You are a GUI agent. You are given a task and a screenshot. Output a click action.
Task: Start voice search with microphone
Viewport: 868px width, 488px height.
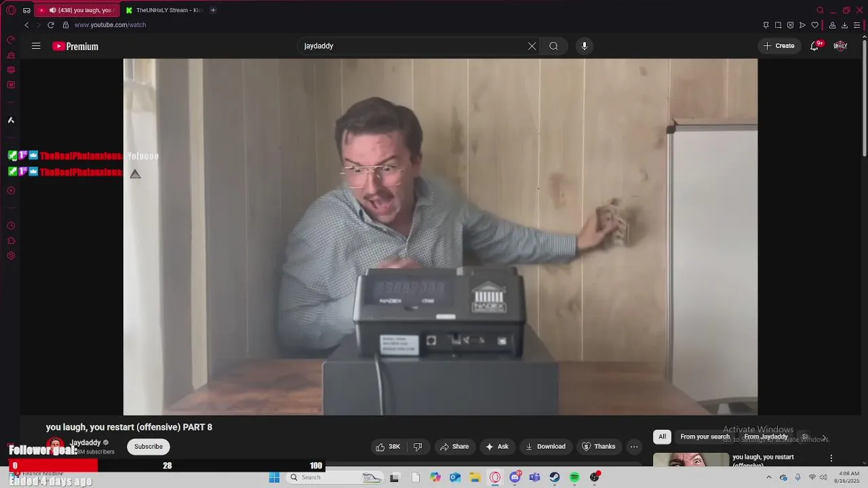585,46
